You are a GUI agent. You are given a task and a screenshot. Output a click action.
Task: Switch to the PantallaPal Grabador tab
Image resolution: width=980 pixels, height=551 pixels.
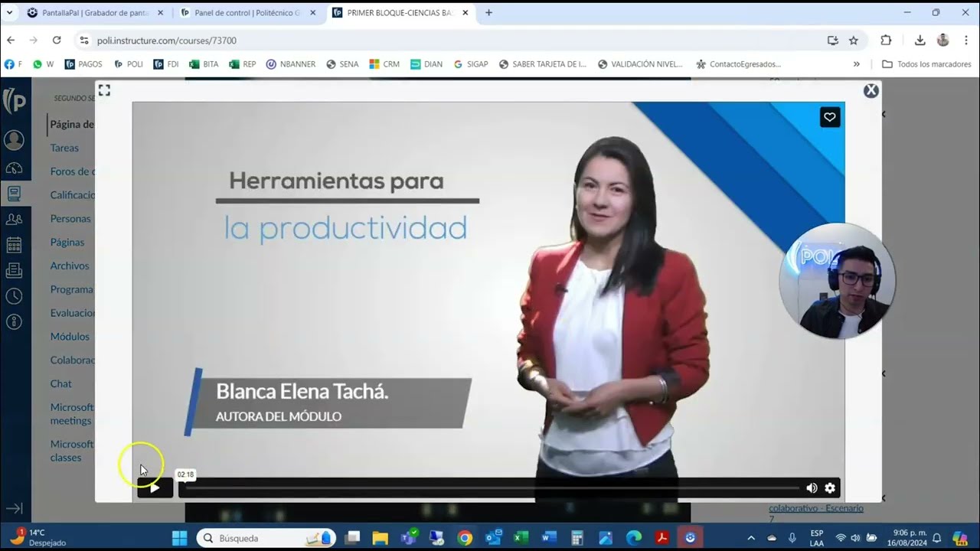coord(93,13)
